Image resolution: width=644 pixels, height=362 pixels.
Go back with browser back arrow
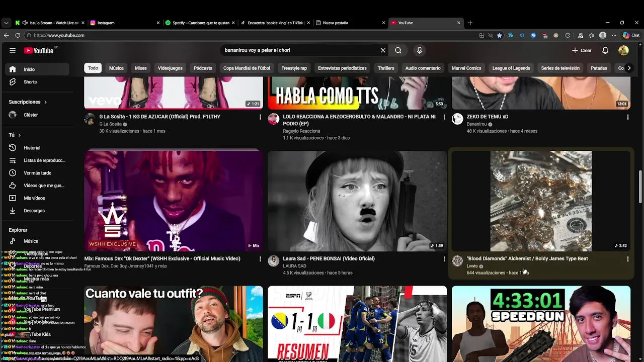6,36
